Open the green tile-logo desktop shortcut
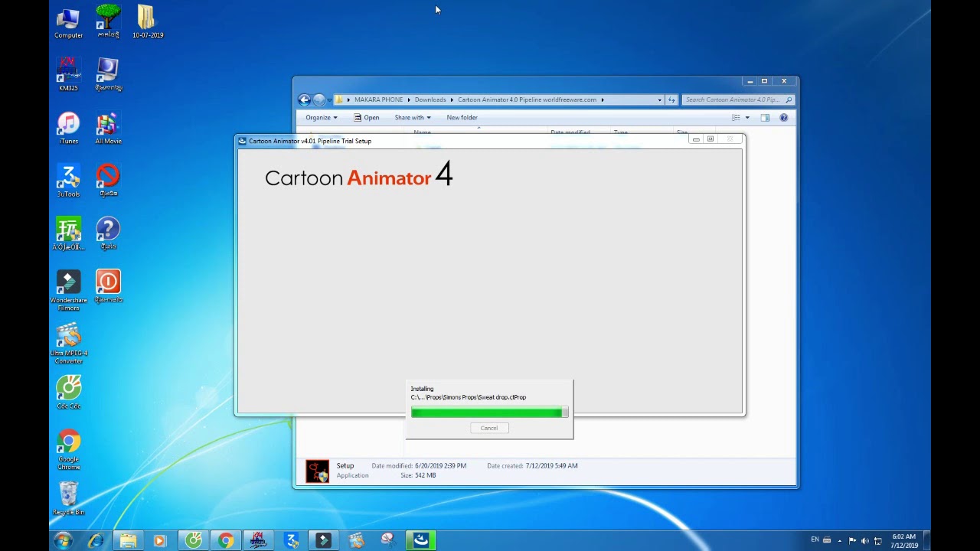The image size is (980, 551). point(68,233)
